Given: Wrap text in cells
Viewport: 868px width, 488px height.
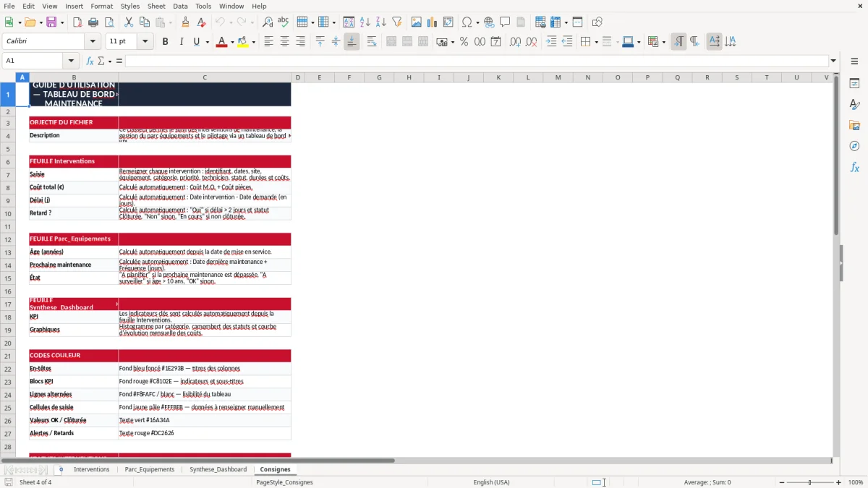Looking at the screenshot, I should 372,42.
